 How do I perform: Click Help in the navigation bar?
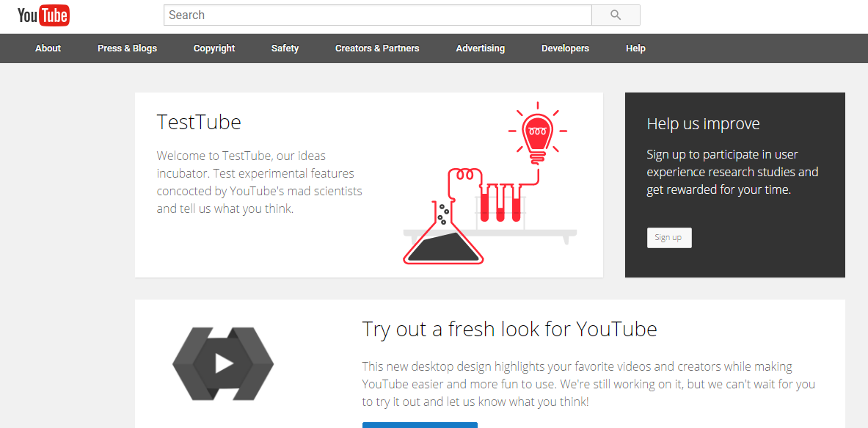point(635,48)
